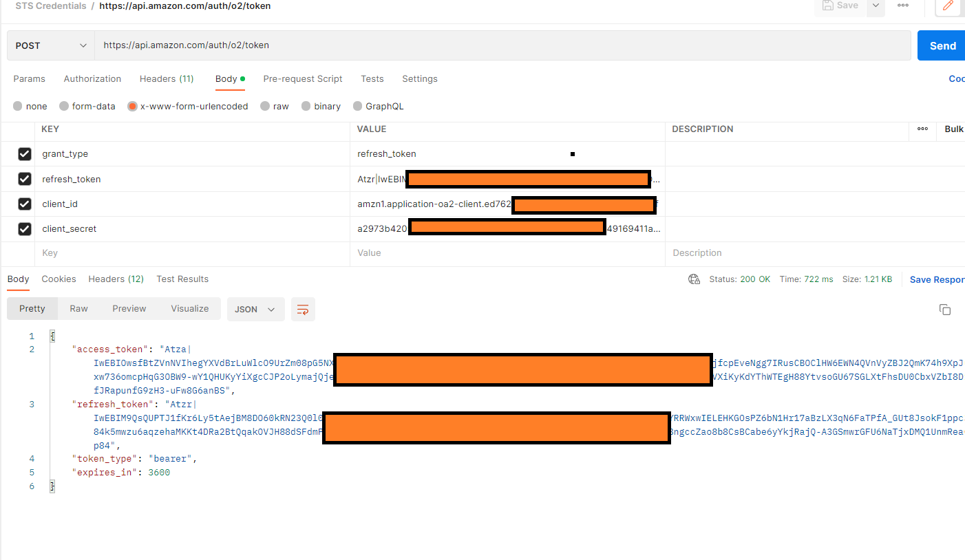This screenshot has width=965, height=560.
Task: Open the POST method dropdown
Action: coord(52,45)
